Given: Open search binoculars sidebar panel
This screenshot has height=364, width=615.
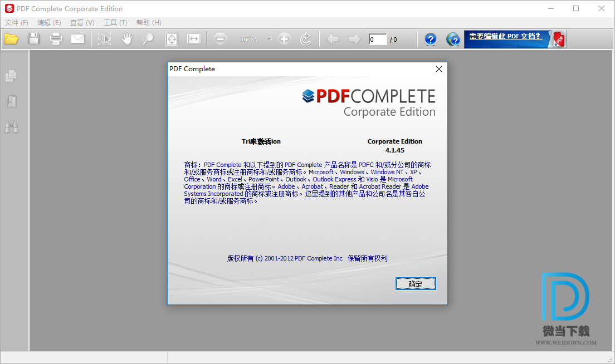Looking at the screenshot, I should point(11,127).
